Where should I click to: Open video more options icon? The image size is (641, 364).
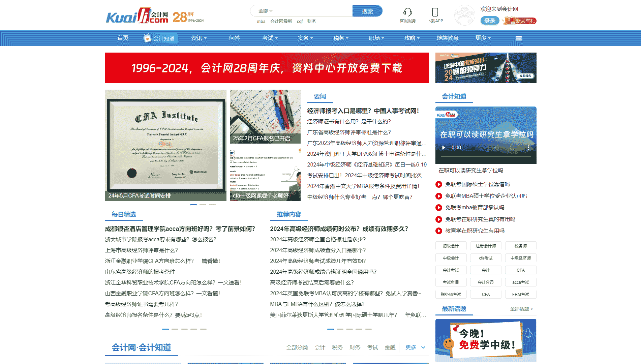tap(528, 148)
